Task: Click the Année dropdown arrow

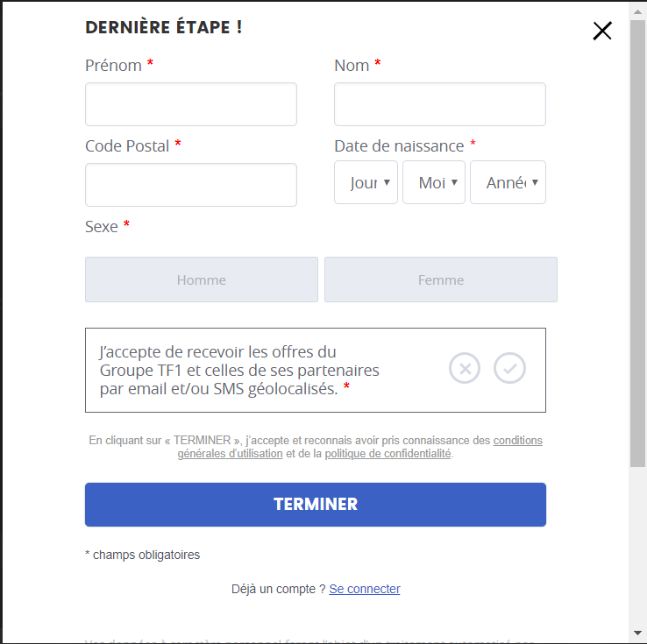Action: [x=535, y=182]
